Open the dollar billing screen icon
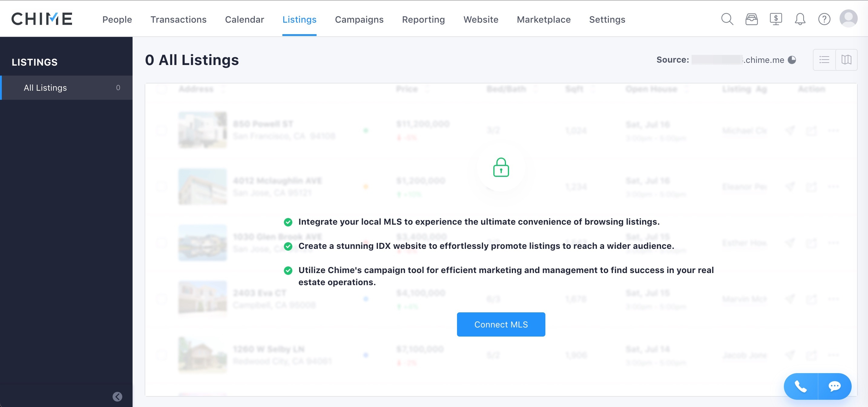This screenshot has width=868, height=407. [776, 19]
